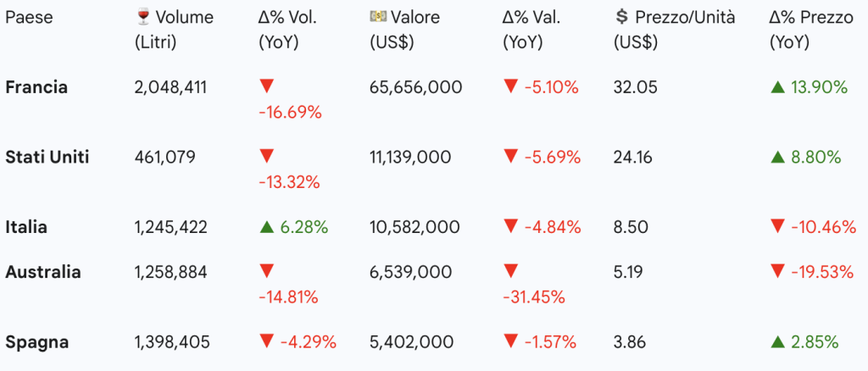Screen dimensions: 868x371
Task: Click the wine glass icon in Volume header
Action: click(142, 17)
